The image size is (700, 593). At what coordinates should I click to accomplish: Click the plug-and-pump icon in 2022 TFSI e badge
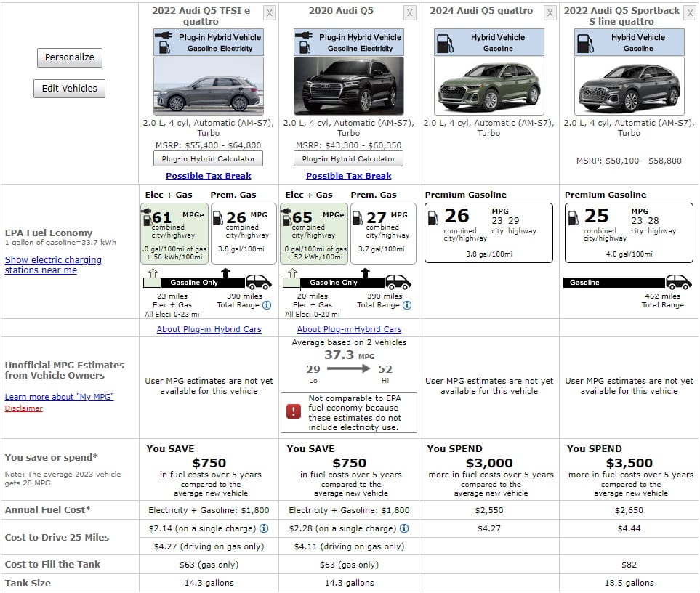164,42
